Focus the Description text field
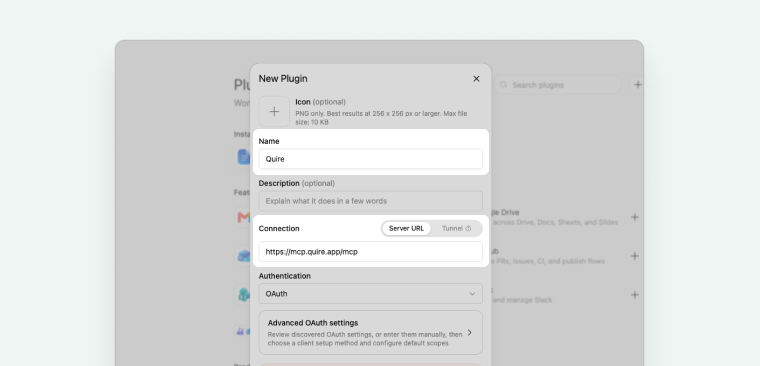 (x=370, y=201)
